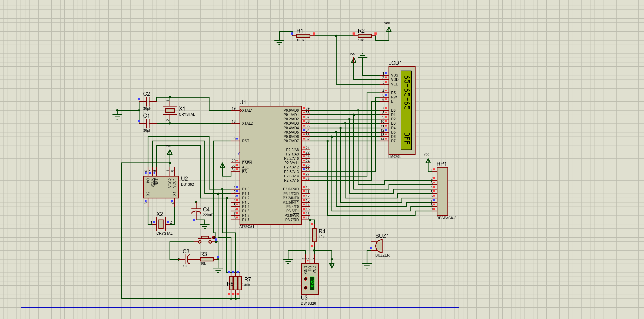644x319 pixels.
Task: Click the 30pF value under C1
Action: pyautogui.click(x=147, y=131)
